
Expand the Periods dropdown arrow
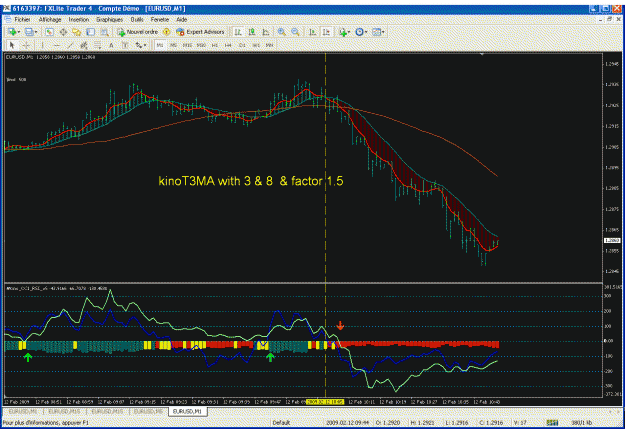coord(366,32)
